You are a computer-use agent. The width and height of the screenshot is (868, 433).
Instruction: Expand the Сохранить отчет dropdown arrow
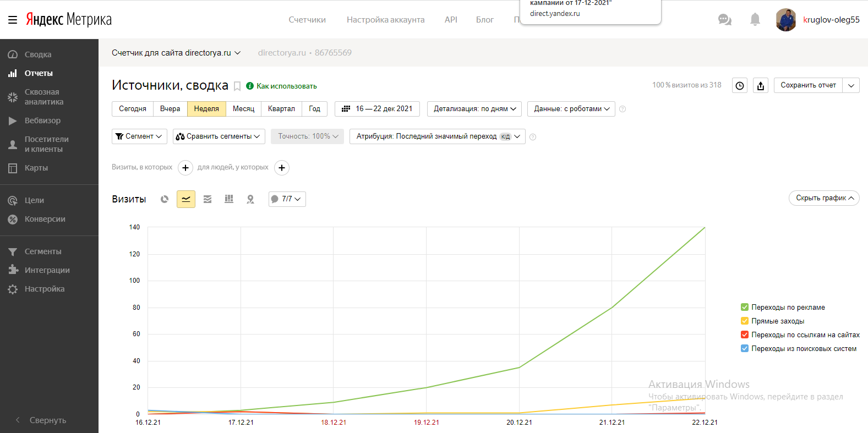tap(851, 85)
